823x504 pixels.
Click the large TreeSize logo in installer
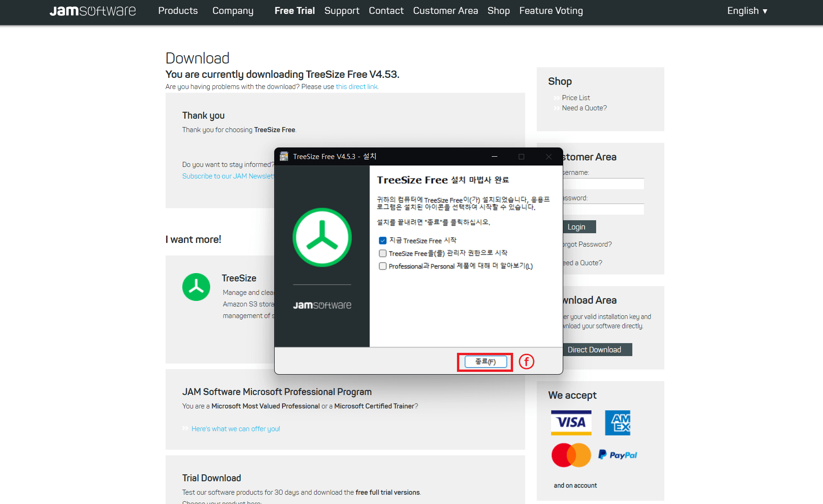pos(322,237)
